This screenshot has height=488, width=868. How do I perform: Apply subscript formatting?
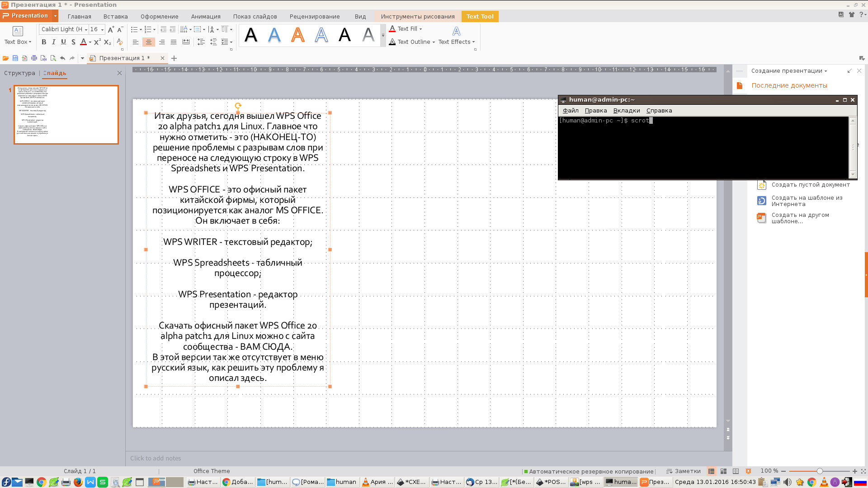tap(107, 42)
